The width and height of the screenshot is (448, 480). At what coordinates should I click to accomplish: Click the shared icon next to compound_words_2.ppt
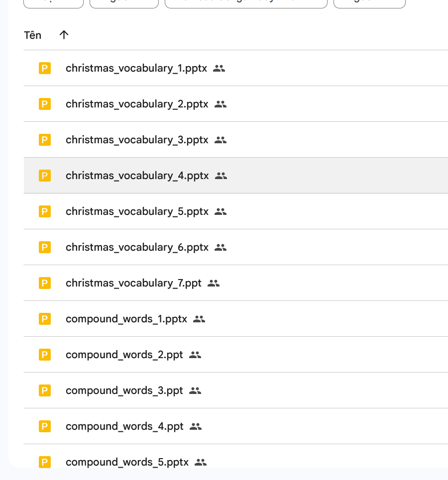tap(195, 355)
